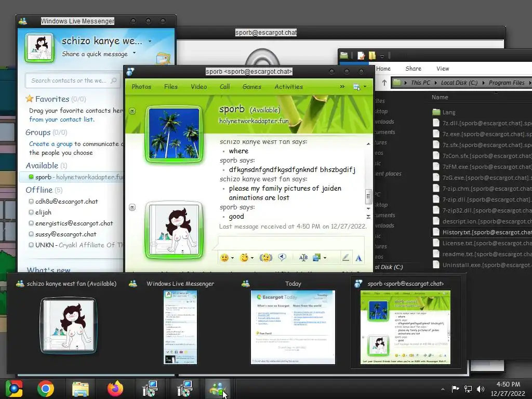Screen dimensions: 532x399
Task: Open the Photos tab in chat window
Action: click(141, 87)
